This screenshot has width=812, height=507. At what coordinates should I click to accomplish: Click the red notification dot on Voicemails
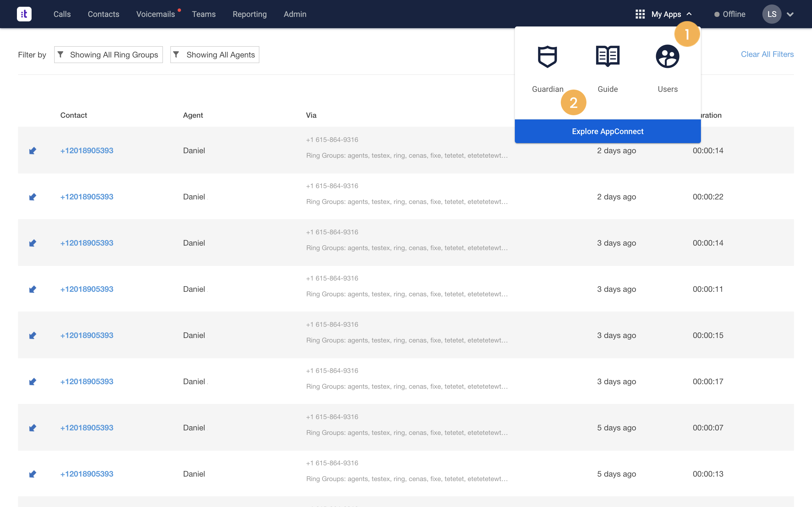180,10
